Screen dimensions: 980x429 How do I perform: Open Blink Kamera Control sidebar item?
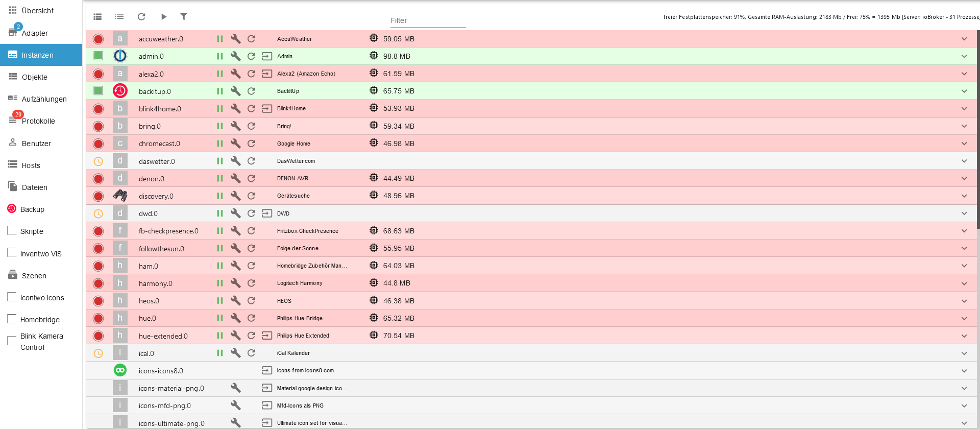click(x=41, y=342)
